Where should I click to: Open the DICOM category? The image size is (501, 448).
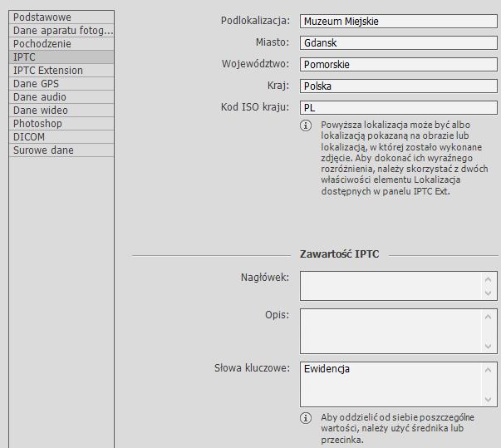(61, 137)
